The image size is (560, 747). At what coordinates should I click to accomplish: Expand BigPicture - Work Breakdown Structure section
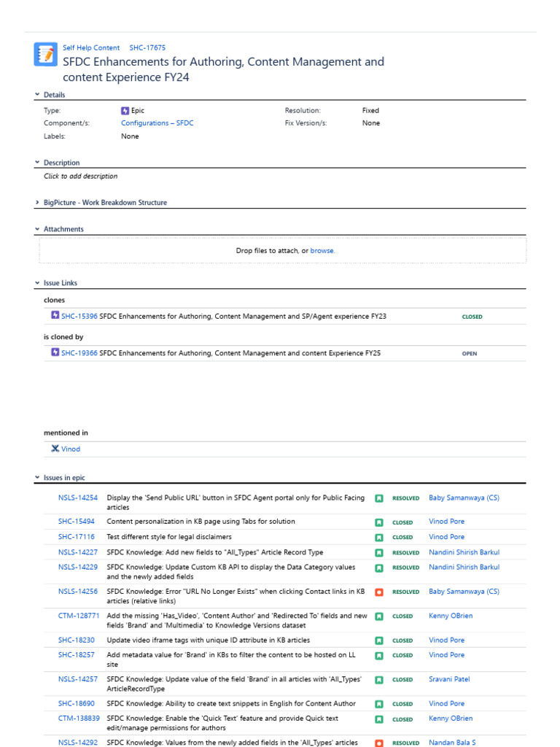pyautogui.click(x=37, y=202)
